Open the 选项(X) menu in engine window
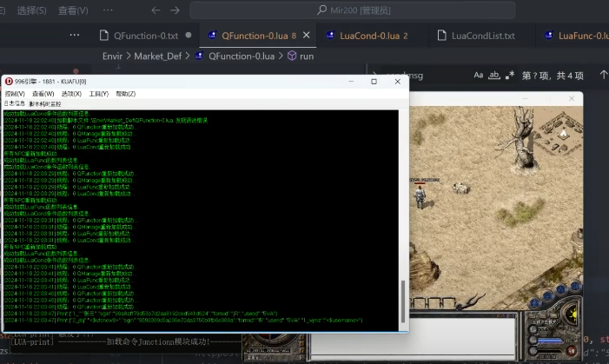 click(x=70, y=94)
